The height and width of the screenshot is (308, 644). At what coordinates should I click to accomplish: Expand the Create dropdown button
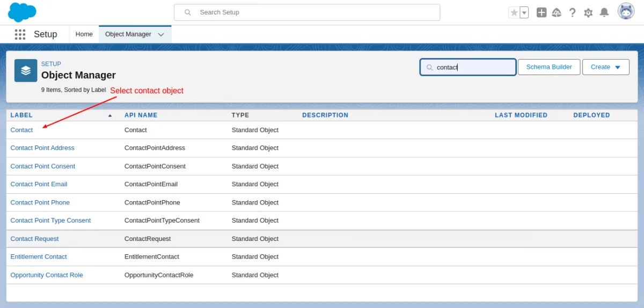tap(606, 67)
